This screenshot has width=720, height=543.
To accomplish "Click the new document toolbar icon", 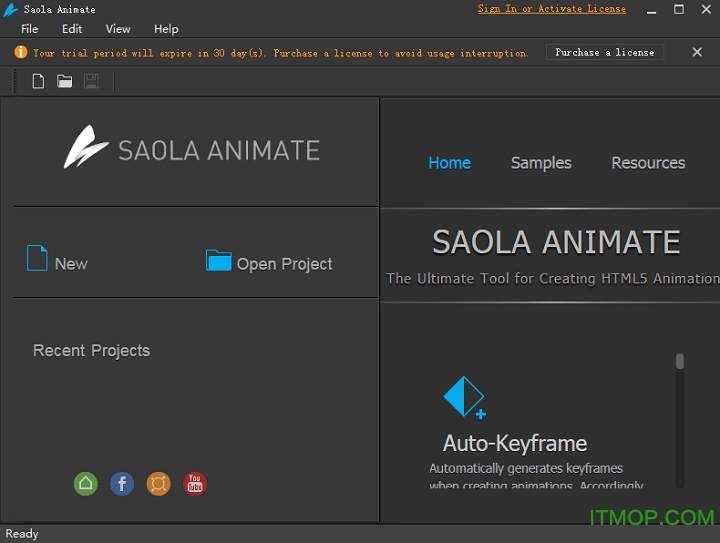I will [38, 81].
